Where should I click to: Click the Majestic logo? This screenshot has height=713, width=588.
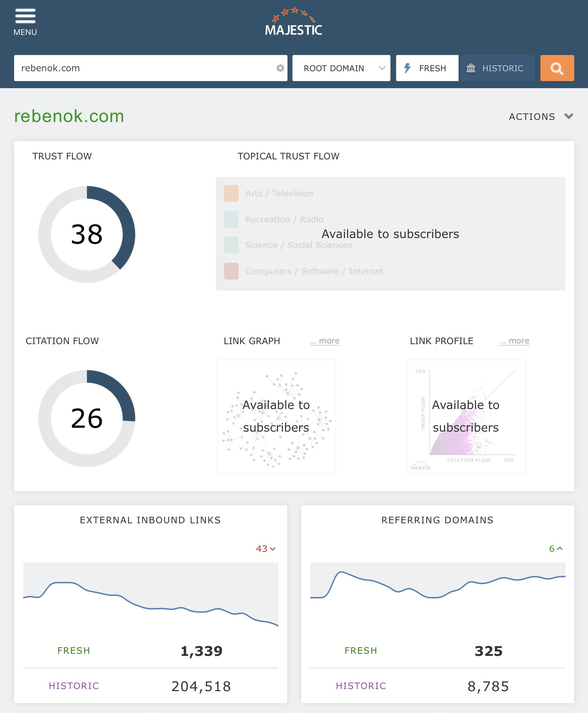(293, 22)
